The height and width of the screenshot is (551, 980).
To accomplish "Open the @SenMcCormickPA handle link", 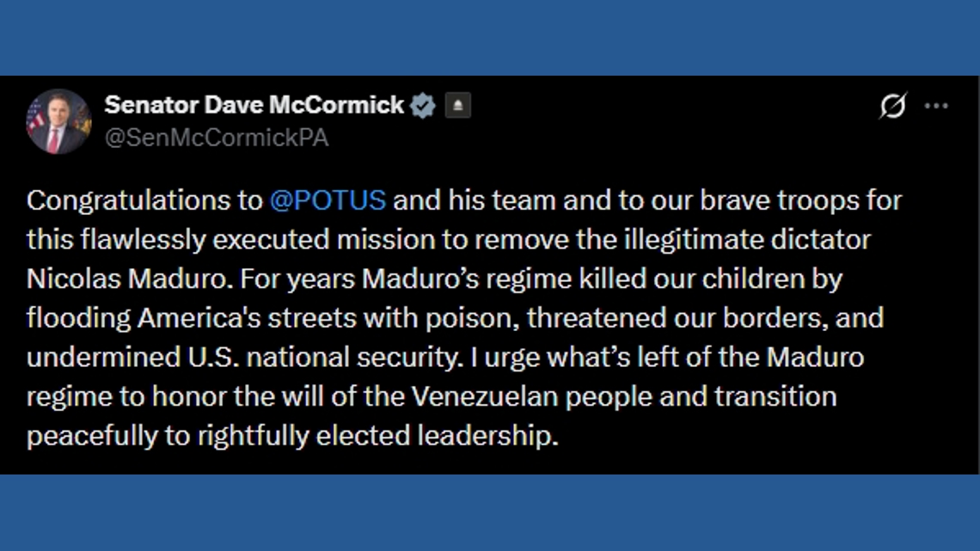I will 217,138.
